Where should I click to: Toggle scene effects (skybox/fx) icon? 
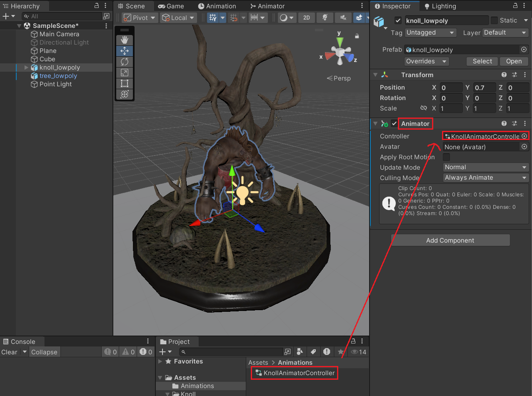click(359, 18)
